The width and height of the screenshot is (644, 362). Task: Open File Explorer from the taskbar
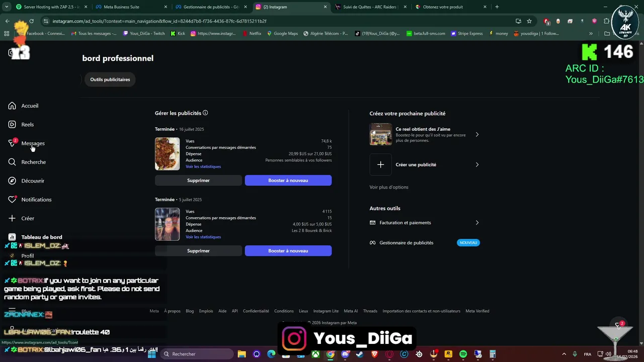[x=242, y=354]
